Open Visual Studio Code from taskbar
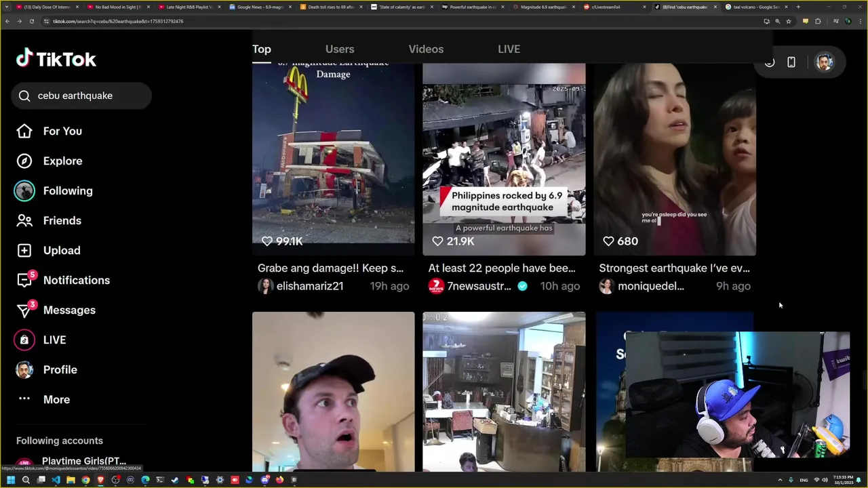 pyautogui.click(x=56, y=480)
